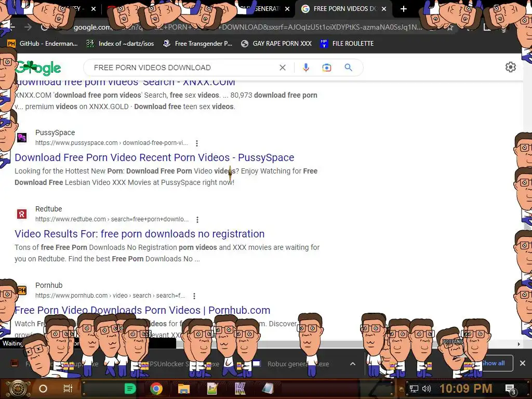
Task: Click the Pornhub site name label
Action: 49,285
